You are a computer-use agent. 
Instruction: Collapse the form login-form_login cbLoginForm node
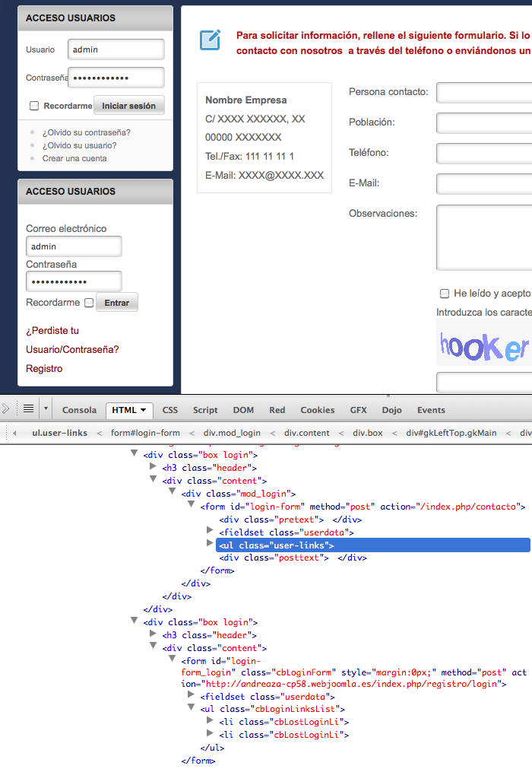tap(172, 659)
